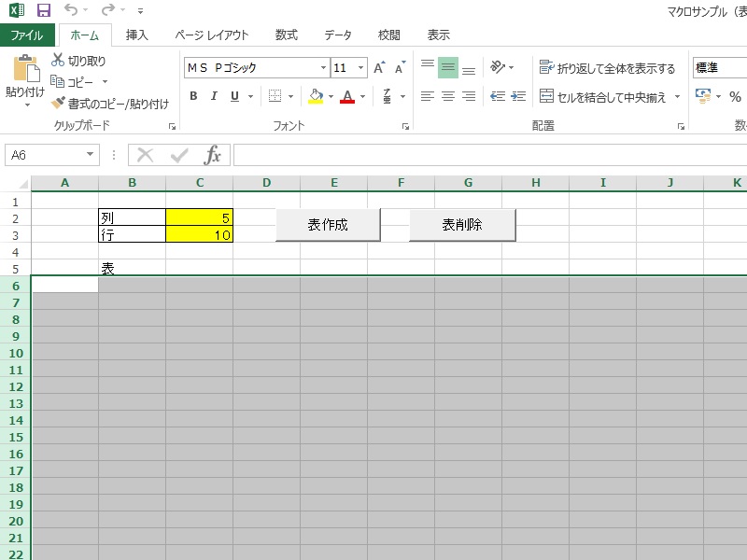The height and width of the screenshot is (560, 747).
Task: Click the Insert Function fx icon
Action: 213,155
